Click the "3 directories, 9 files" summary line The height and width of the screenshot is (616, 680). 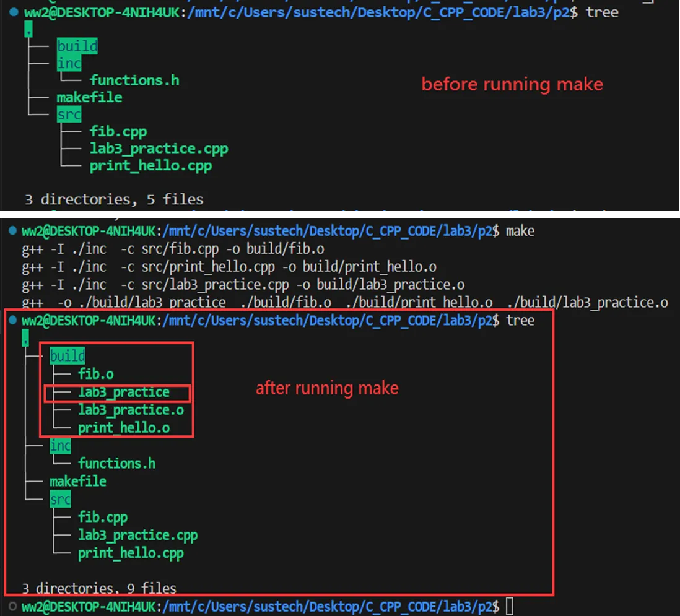pyautogui.click(x=99, y=588)
